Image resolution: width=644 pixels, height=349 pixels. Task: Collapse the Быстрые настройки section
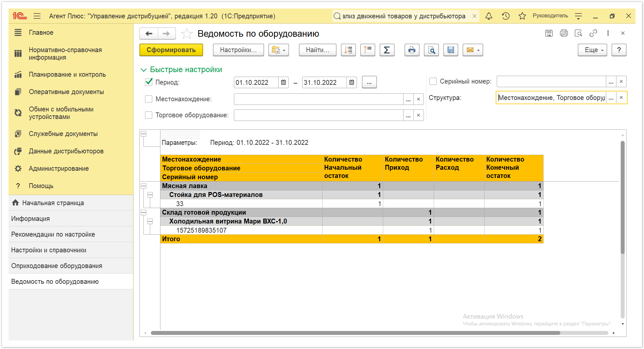pos(144,69)
